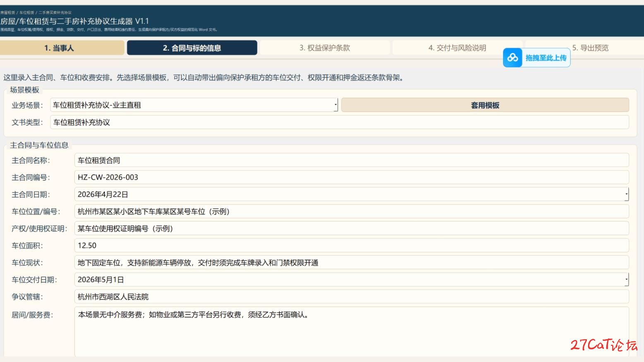
Task: Click the 文书类型 input field
Action: pyautogui.click(x=339, y=122)
